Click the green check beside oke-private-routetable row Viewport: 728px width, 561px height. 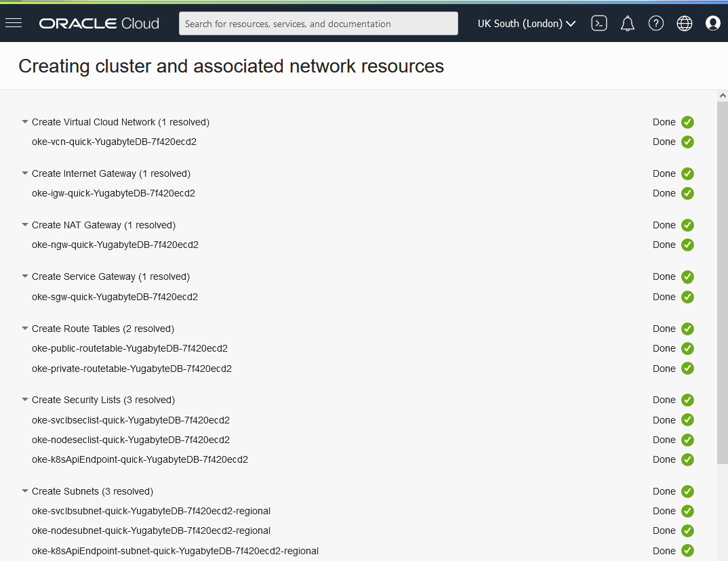[x=687, y=369]
